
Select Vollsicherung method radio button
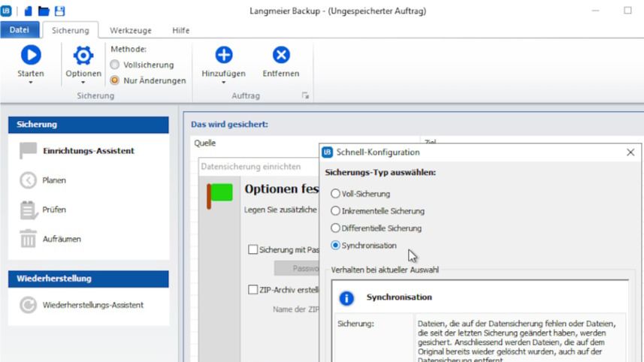click(114, 65)
